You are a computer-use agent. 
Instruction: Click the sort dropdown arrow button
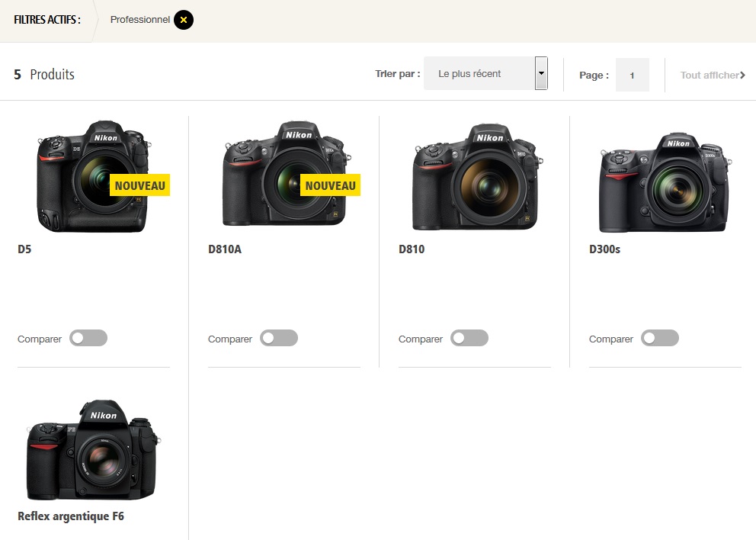(x=541, y=73)
